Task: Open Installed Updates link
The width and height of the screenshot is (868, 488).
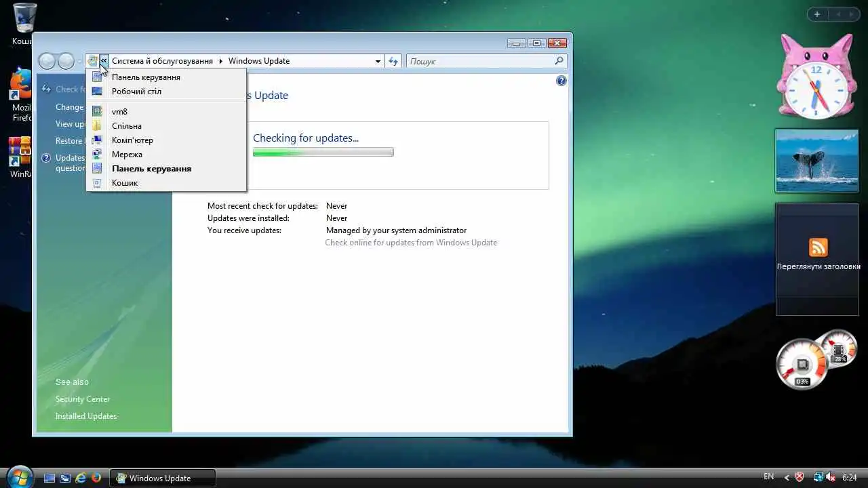Action: click(86, 416)
